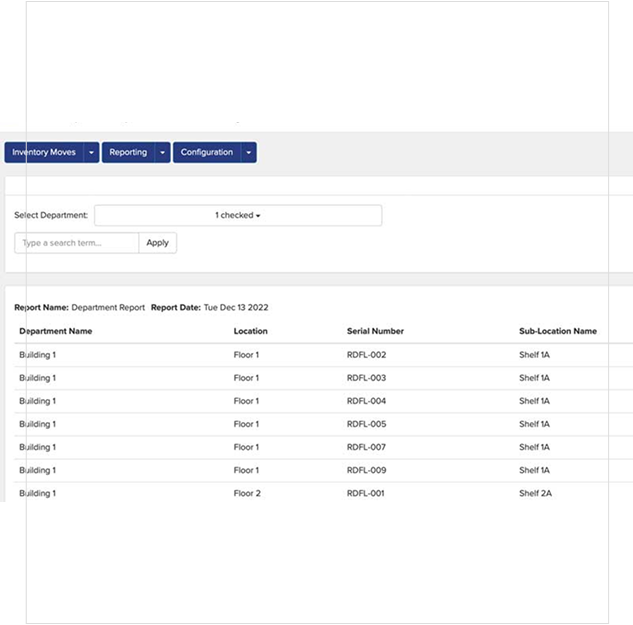Screen dimensions: 633x625
Task: Select Shelf 1A in the RDFL-009 row
Action: [534, 470]
